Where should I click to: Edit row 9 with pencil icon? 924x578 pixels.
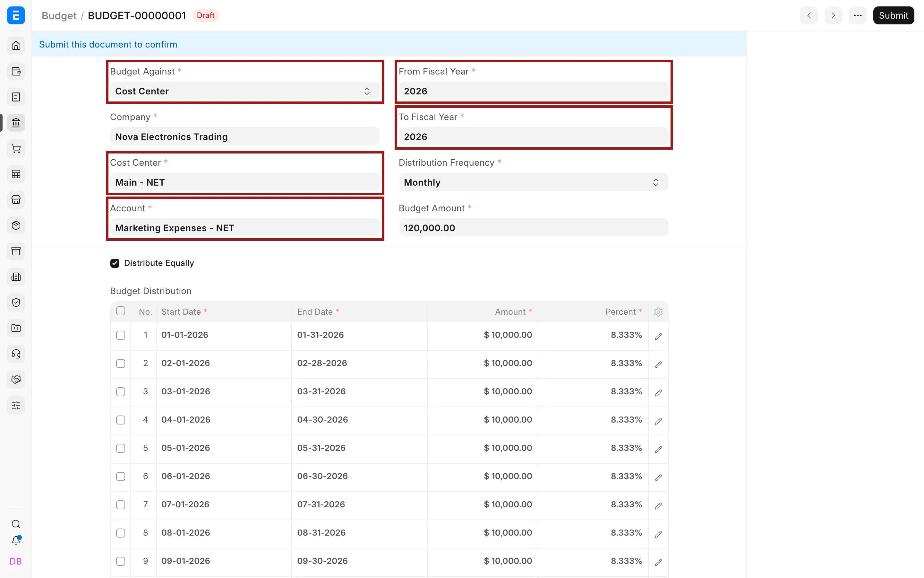[x=658, y=562]
